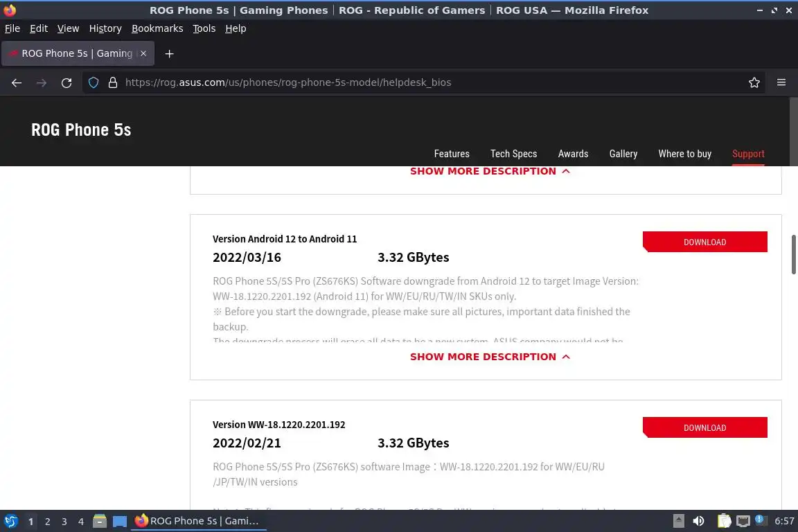Reload the current page

(x=66, y=82)
